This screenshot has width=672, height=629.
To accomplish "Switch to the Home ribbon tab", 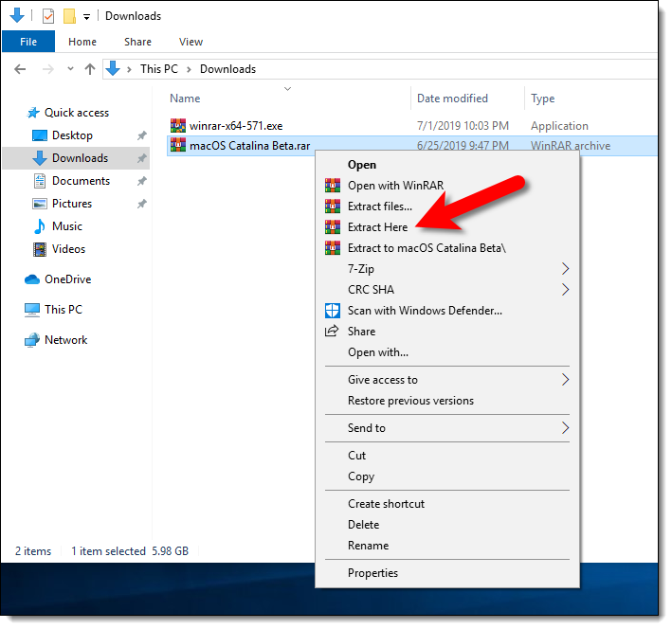I will click(x=82, y=42).
